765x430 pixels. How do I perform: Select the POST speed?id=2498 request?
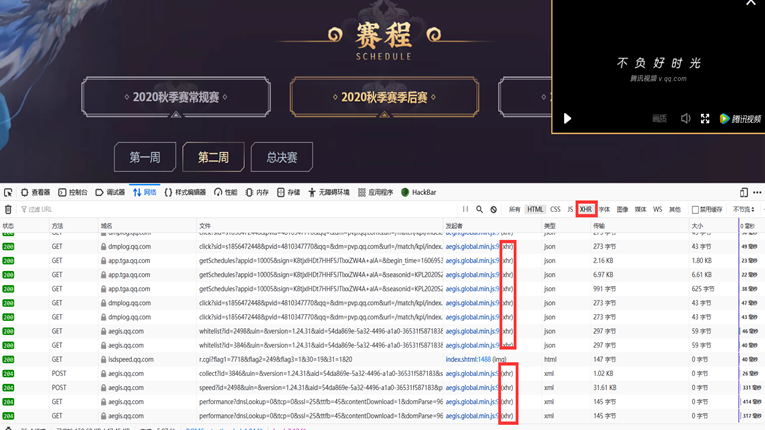point(382,388)
